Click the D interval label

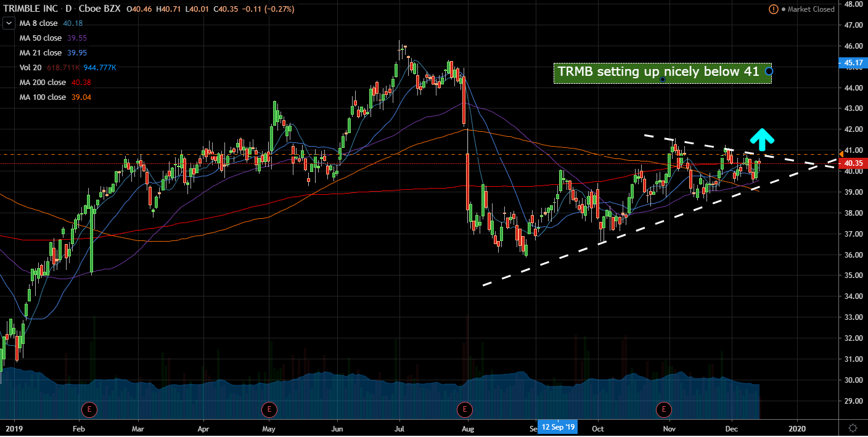tap(67, 9)
